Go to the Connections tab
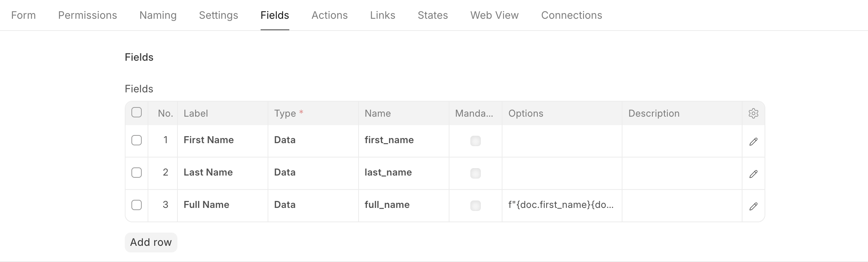Screen dimensions: 868x262 point(571,15)
